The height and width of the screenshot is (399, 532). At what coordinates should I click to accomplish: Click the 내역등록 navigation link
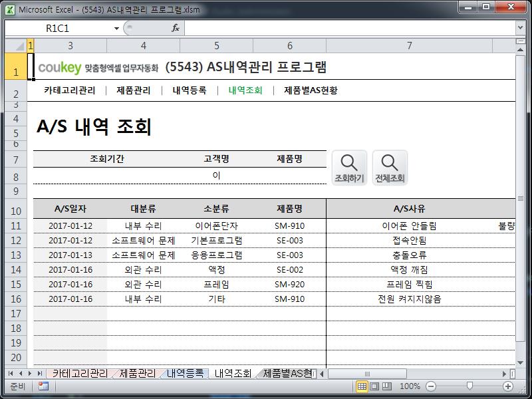point(190,90)
